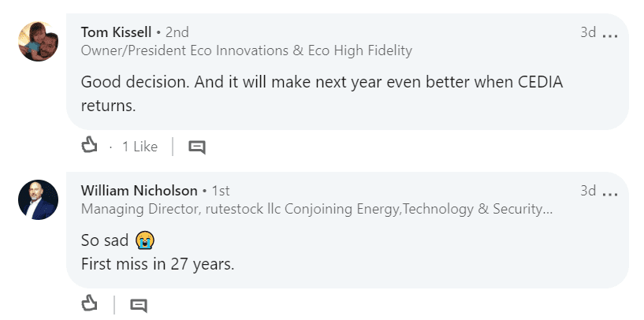Open Tom Kissell's profile picture
This screenshot has height=320, width=644.
[x=38, y=41]
